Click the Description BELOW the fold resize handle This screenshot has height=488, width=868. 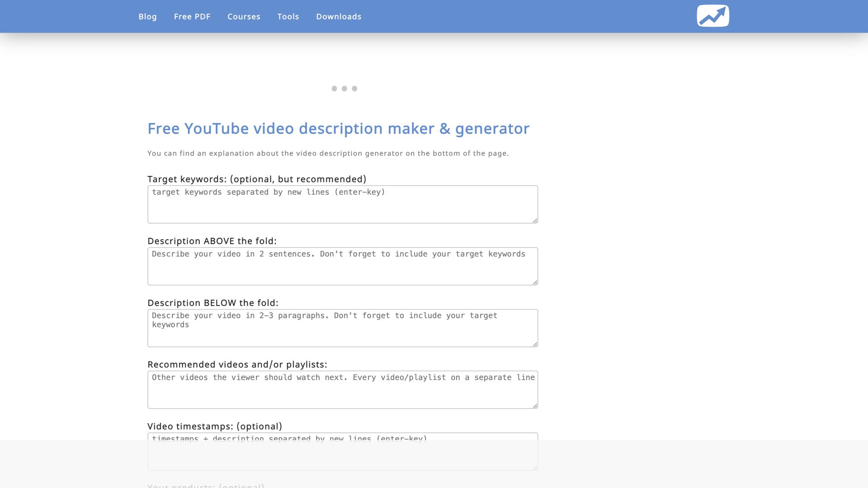(x=535, y=344)
